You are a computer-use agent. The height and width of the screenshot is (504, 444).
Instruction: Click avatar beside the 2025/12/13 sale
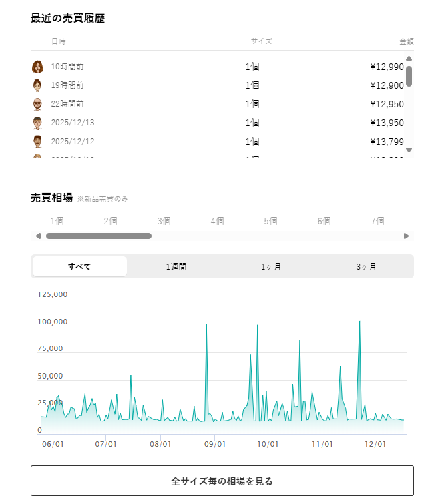37,123
